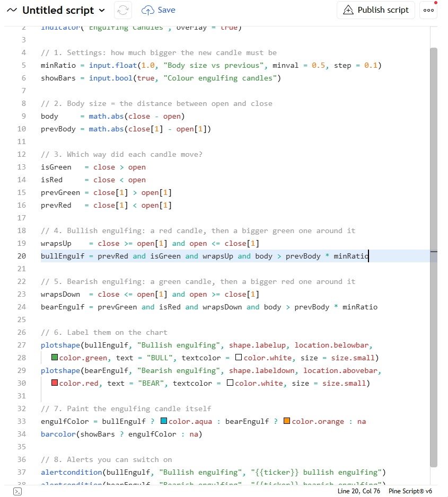Viewport: 448px width, 497px height.
Task: Click the Publish script button
Action: 376,10
